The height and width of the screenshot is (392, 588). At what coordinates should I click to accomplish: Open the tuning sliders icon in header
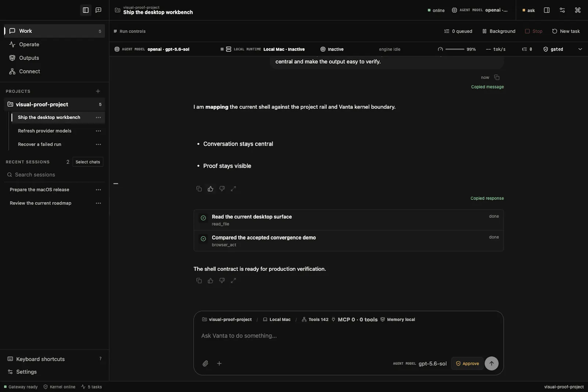tap(562, 10)
